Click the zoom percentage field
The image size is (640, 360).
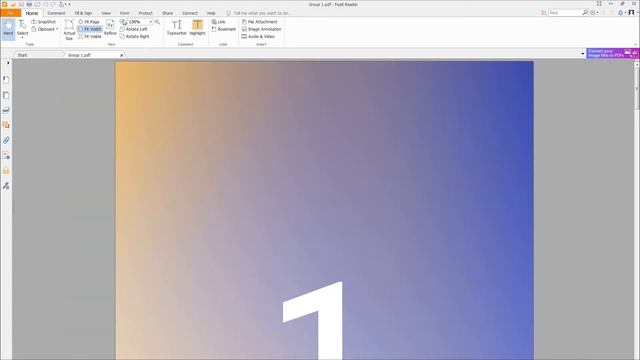click(x=138, y=22)
